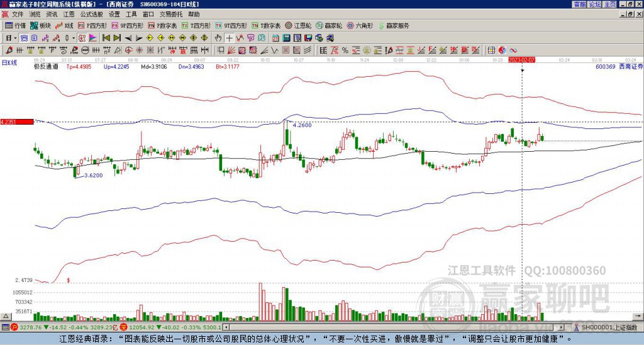This screenshot has width=644, height=345.
Task: Select the red target circle tool
Action: [128, 50]
